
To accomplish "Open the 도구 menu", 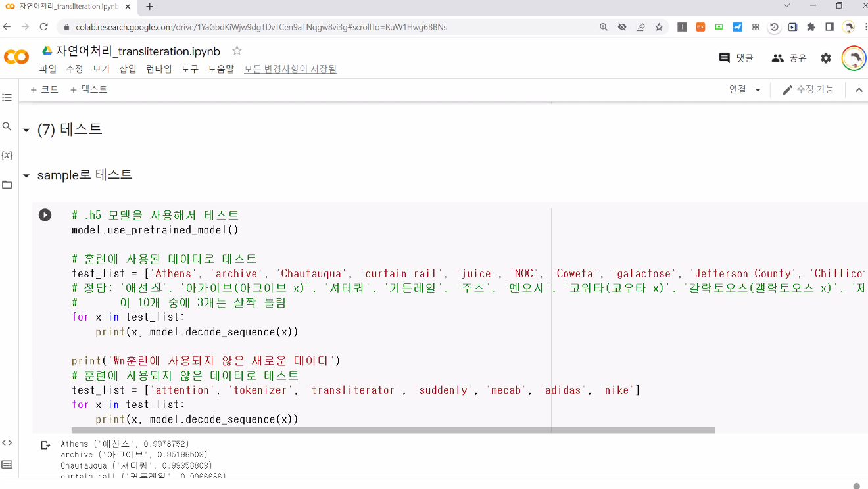I will coord(190,68).
